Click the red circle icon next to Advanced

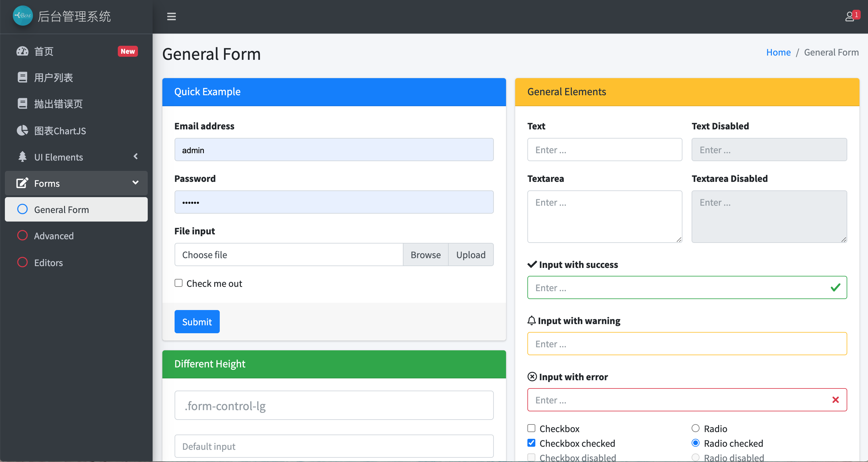point(22,236)
